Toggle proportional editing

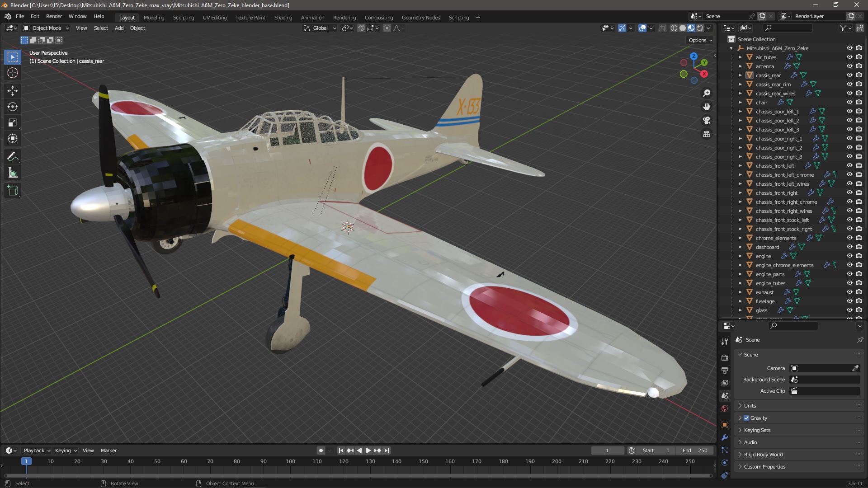point(387,28)
